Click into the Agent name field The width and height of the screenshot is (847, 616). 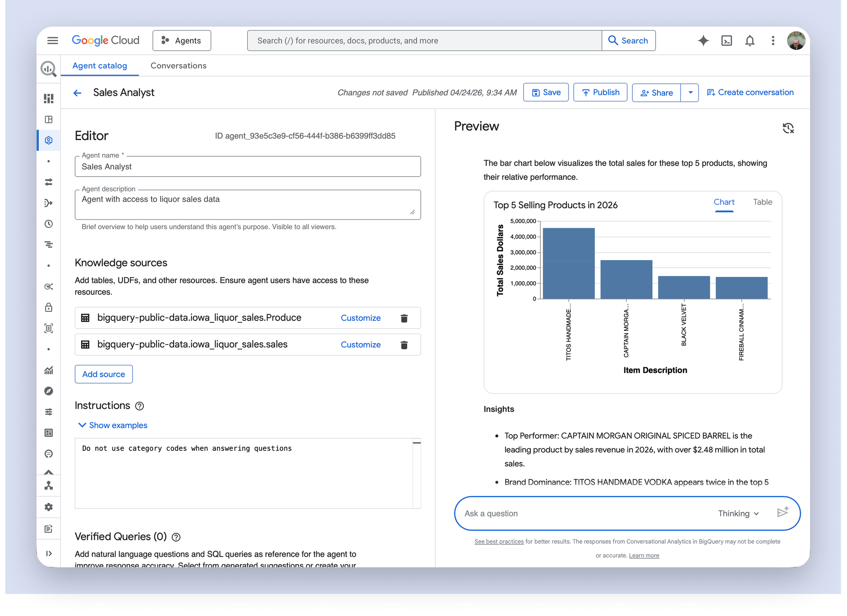(248, 167)
